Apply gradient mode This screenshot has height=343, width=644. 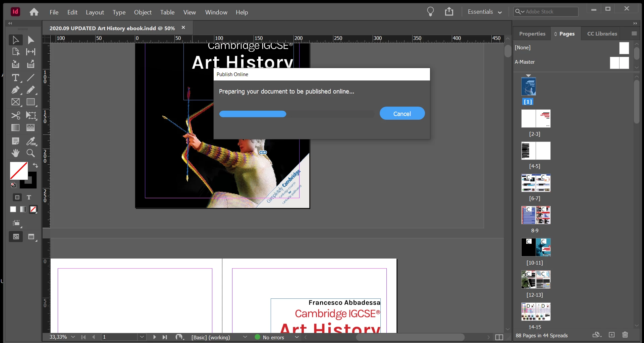pos(23,209)
